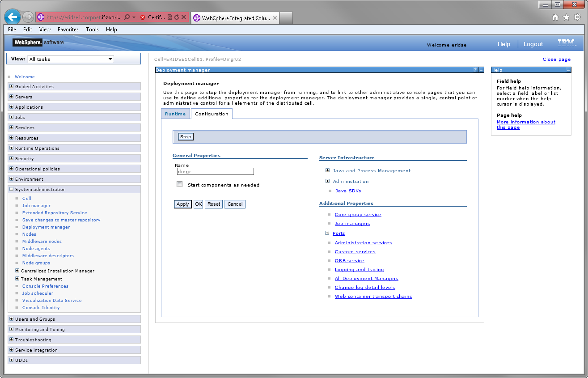The height and width of the screenshot is (378, 588).
Task: Click the Cancel button
Action: [x=235, y=204]
